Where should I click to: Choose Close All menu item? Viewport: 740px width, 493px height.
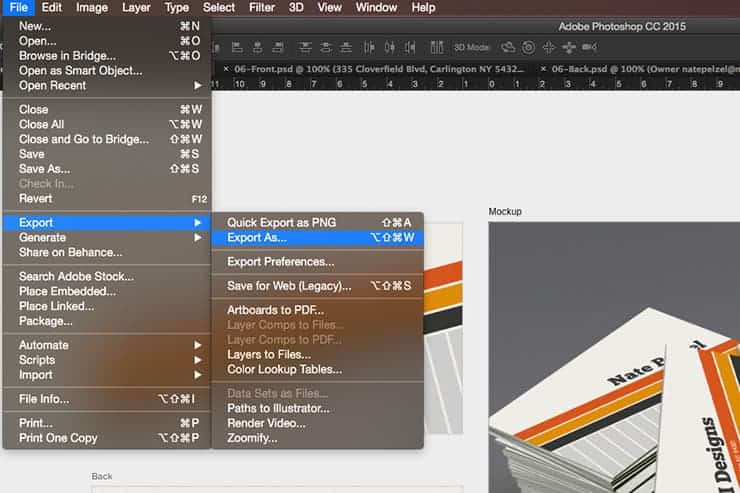coord(107,124)
